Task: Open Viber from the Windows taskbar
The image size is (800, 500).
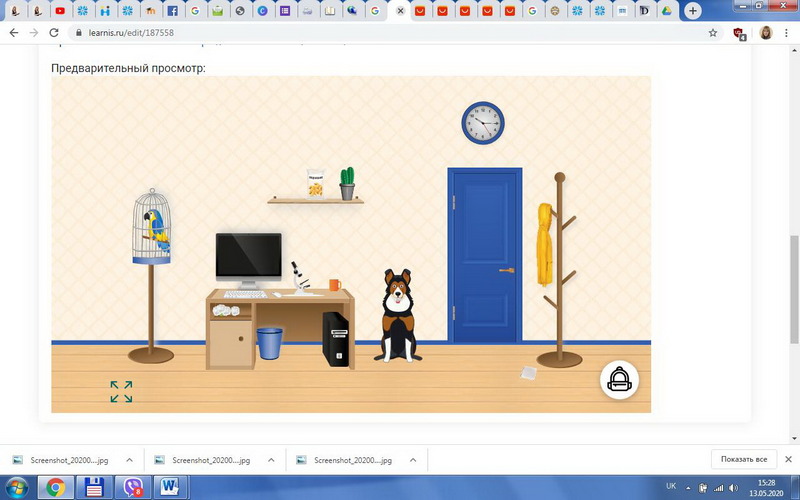Action: coord(133,487)
